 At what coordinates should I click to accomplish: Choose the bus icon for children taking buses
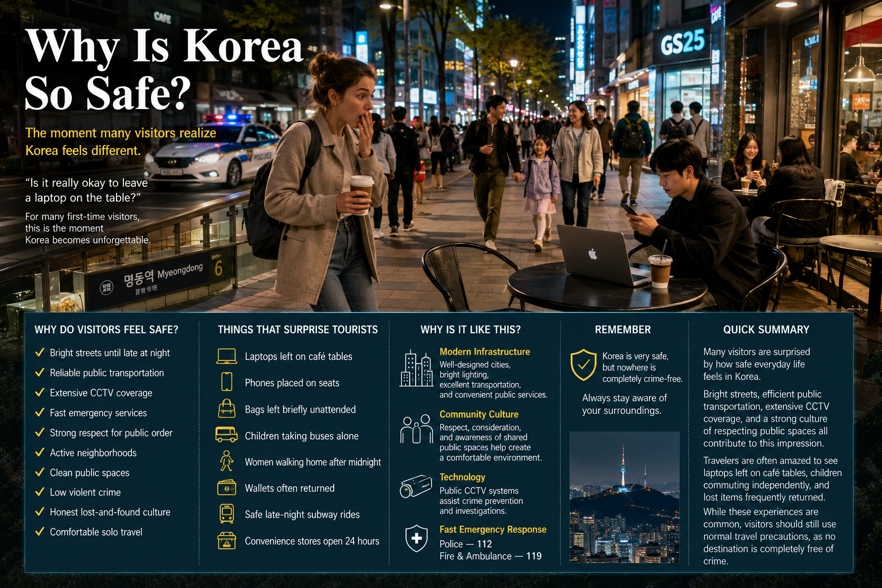pos(226,434)
